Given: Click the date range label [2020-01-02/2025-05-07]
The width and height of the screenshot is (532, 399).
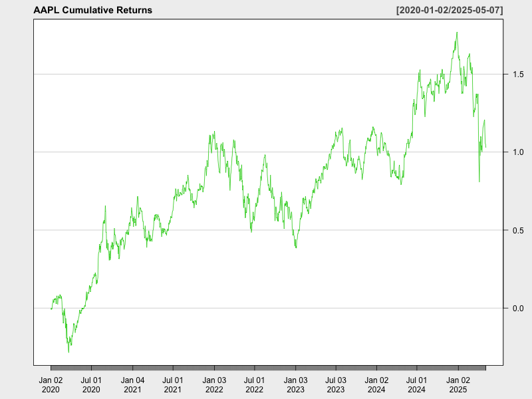Looking at the screenshot, I should (450, 10).
